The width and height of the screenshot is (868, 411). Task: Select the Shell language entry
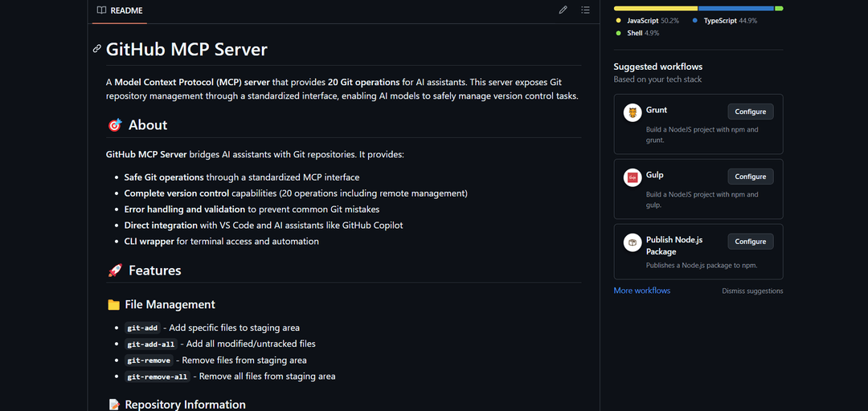coord(637,33)
